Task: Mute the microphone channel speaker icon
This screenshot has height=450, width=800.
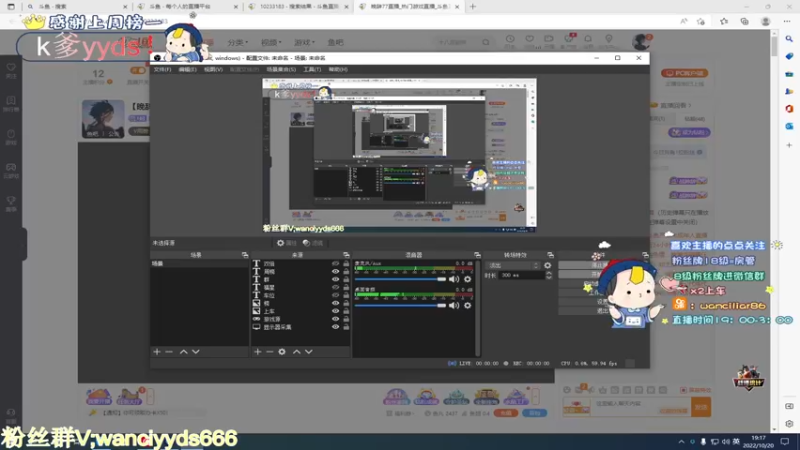Action: [454, 279]
